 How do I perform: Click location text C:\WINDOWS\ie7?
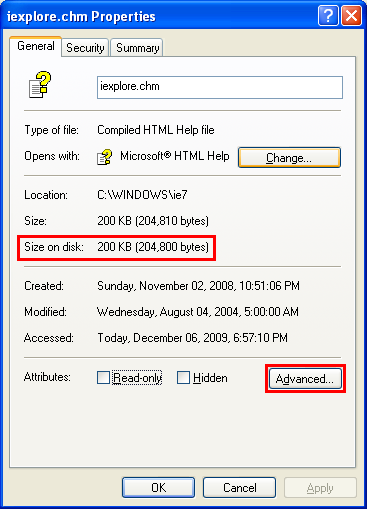click(x=142, y=195)
